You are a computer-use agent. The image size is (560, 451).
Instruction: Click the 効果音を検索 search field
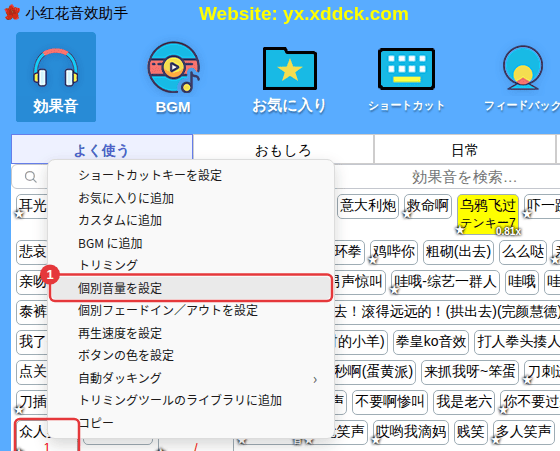pos(464,177)
